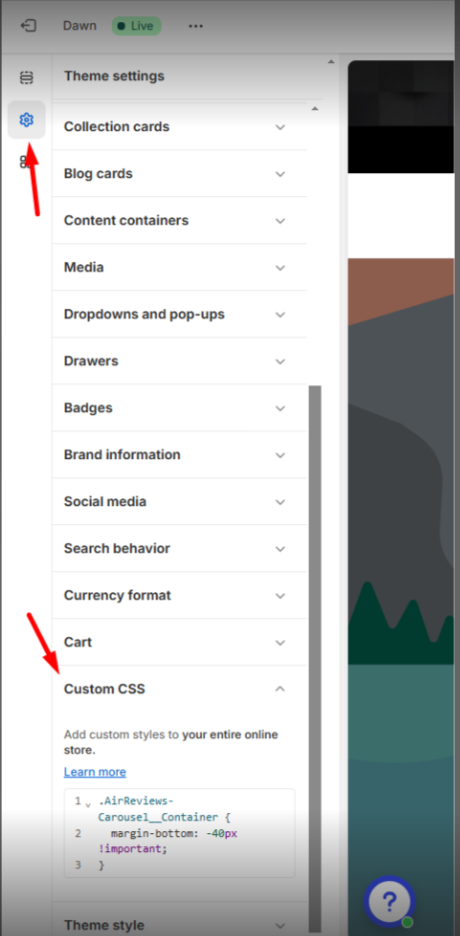Viewport: 460px width, 936px height.
Task: Expand Dropdowns and pop-ups settings
Action: (180, 314)
